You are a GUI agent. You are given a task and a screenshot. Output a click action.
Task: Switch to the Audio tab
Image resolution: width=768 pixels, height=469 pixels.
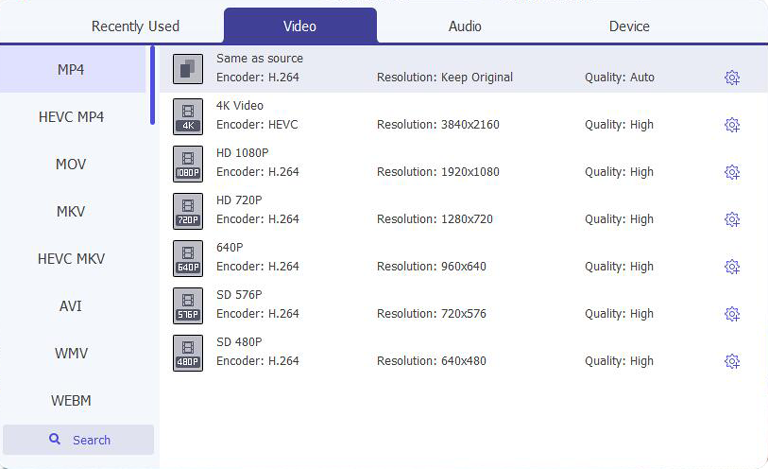[x=465, y=26]
